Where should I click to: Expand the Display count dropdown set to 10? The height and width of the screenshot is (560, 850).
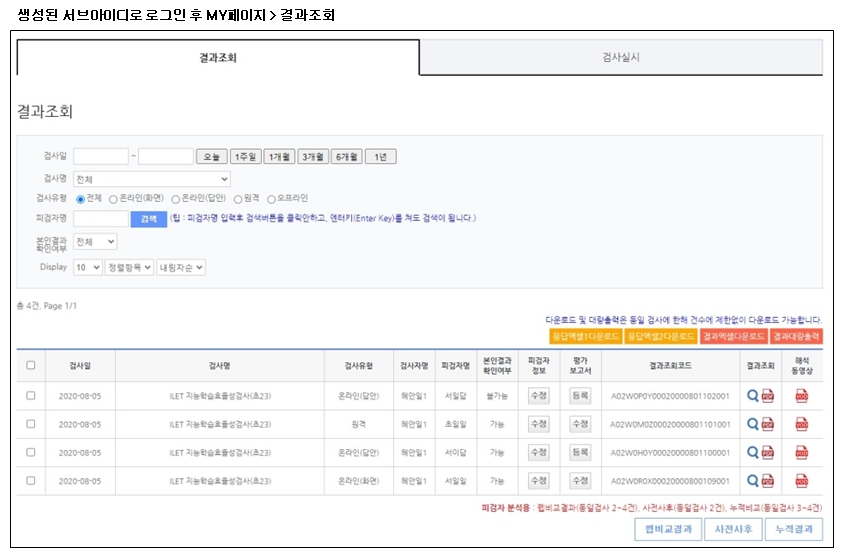click(x=88, y=267)
